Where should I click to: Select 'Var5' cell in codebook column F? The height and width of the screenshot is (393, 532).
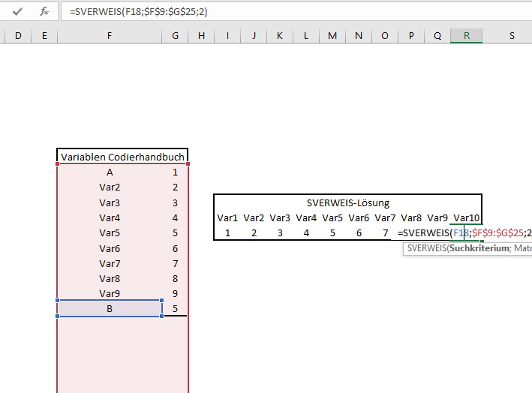click(110, 233)
